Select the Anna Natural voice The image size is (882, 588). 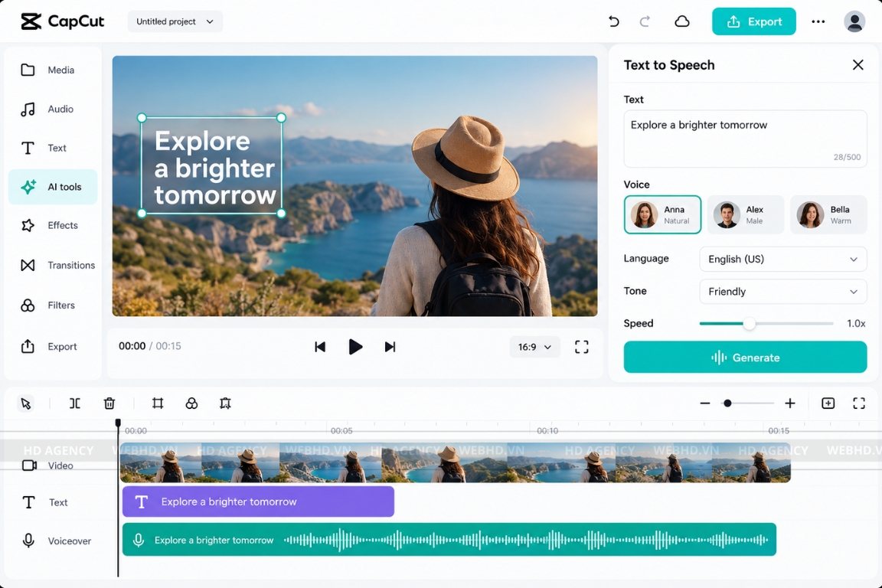(x=662, y=214)
